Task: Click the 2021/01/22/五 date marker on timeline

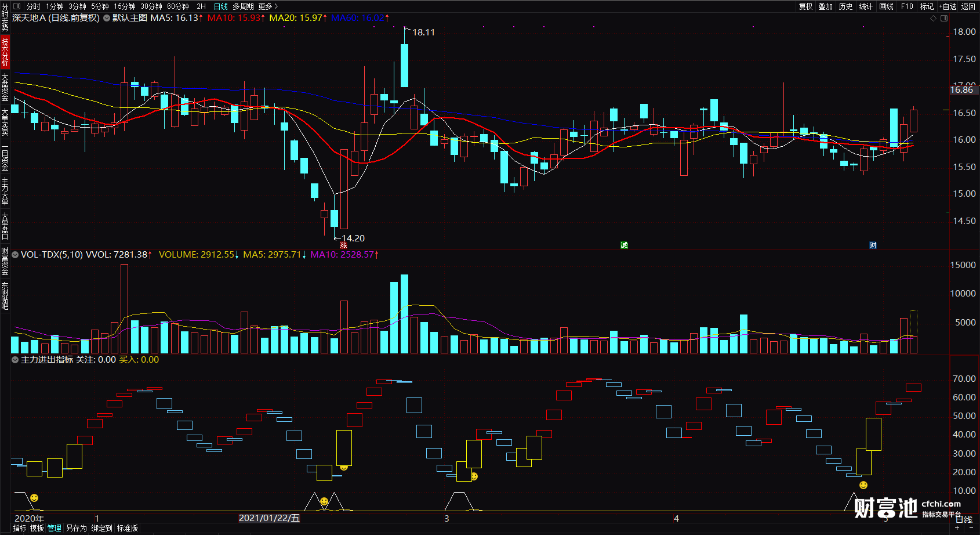Action: [x=269, y=518]
